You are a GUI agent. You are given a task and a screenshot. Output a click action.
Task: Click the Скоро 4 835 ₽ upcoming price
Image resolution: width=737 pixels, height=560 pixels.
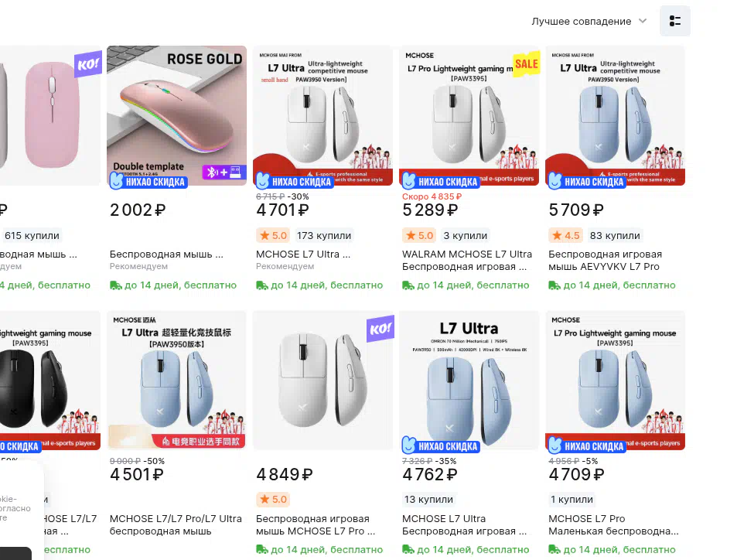tap(432, 196)
